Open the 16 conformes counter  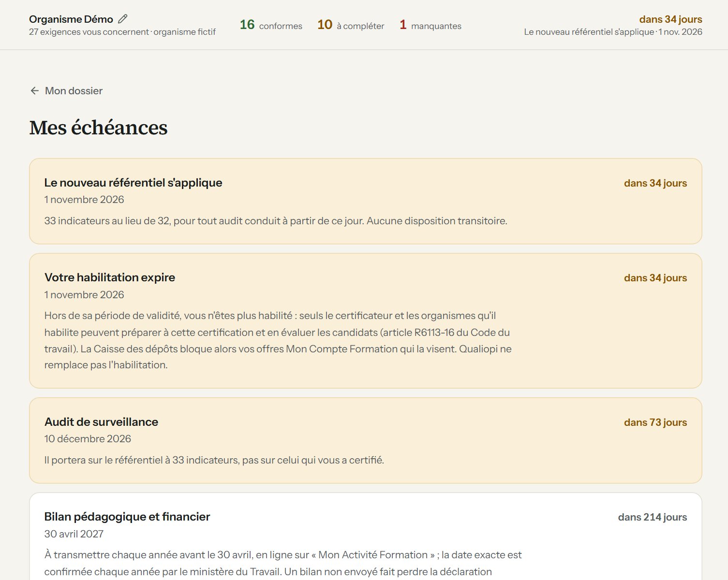271,25
